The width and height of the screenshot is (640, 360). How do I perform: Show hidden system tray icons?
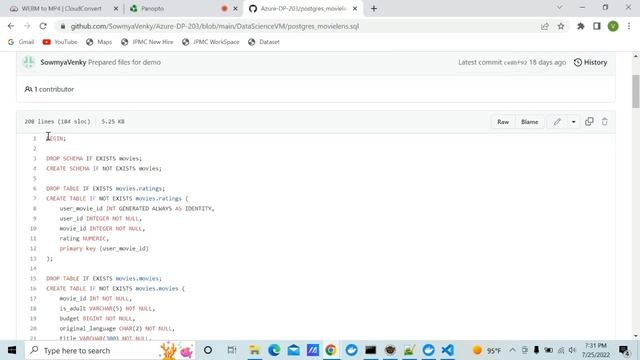(513, 350)
